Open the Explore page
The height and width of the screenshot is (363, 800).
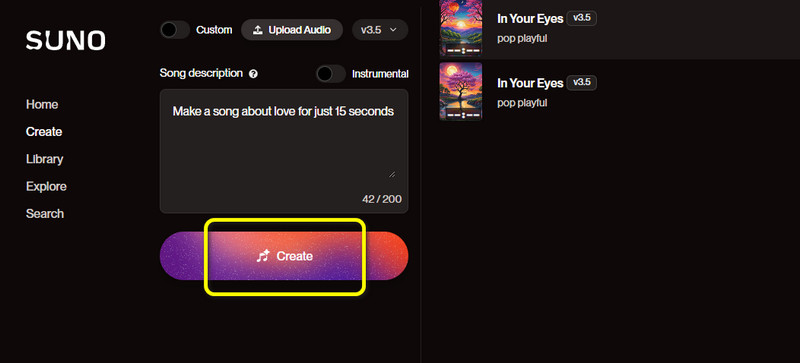46,186
